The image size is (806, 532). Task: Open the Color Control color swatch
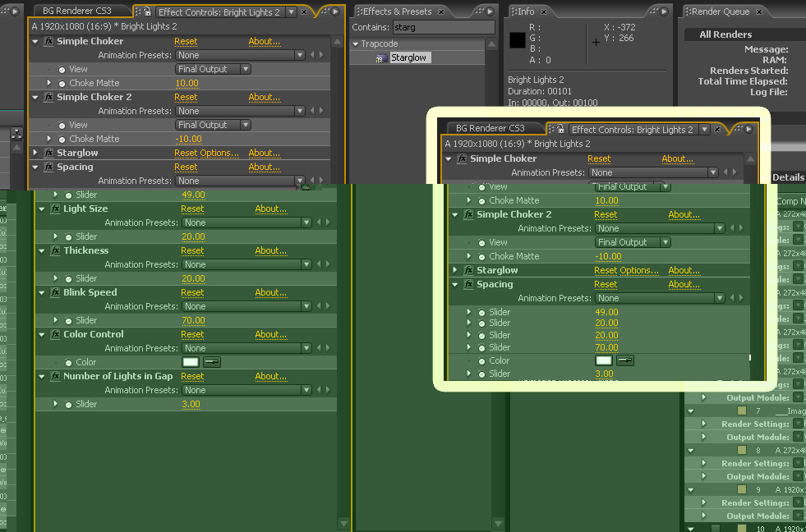191,362
